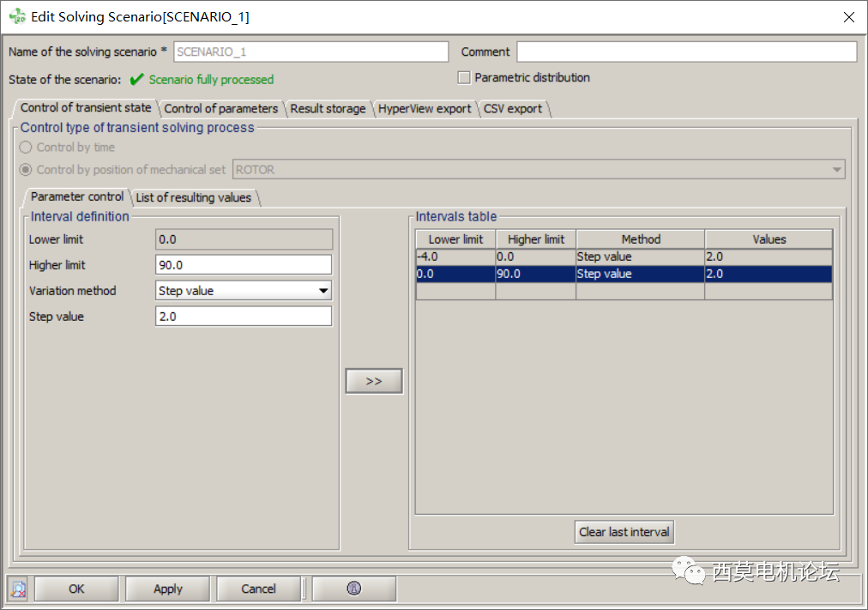Click the Lower limit field

pos(244,239)
